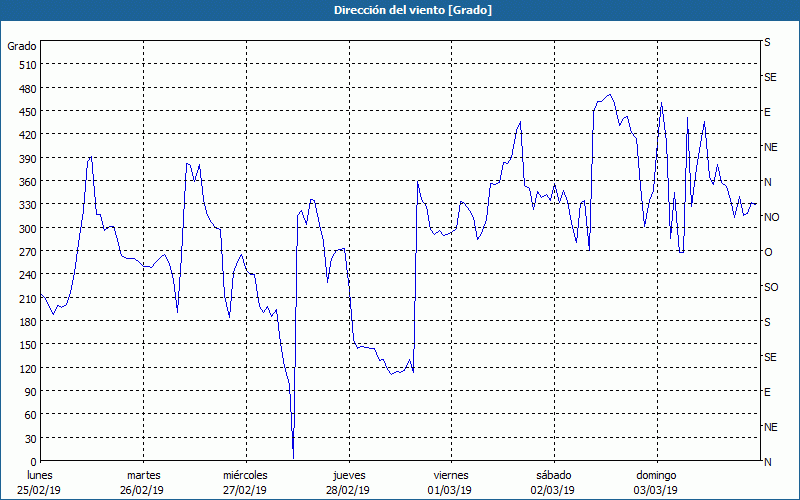Click the 'N' compass label level with 360
Viewport: 800px width, 500px height.
click(x=767, y=182)
